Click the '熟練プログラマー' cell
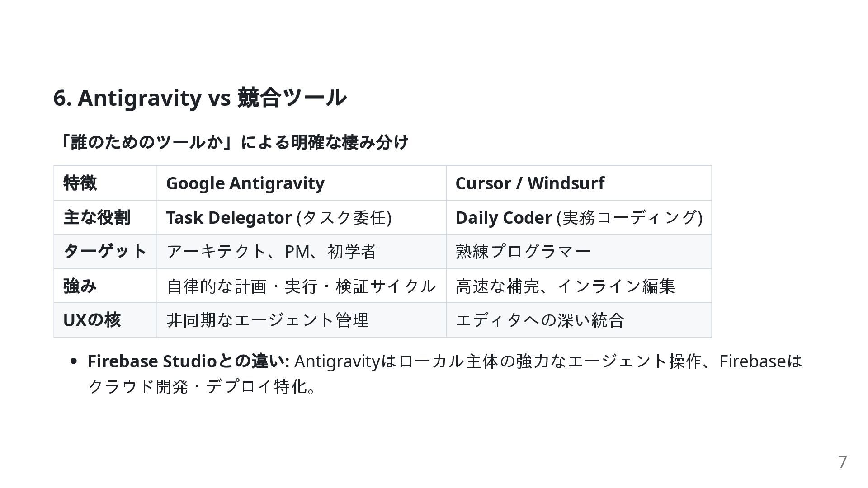Screen dimensions: 868x488 [x=523, y=251]
